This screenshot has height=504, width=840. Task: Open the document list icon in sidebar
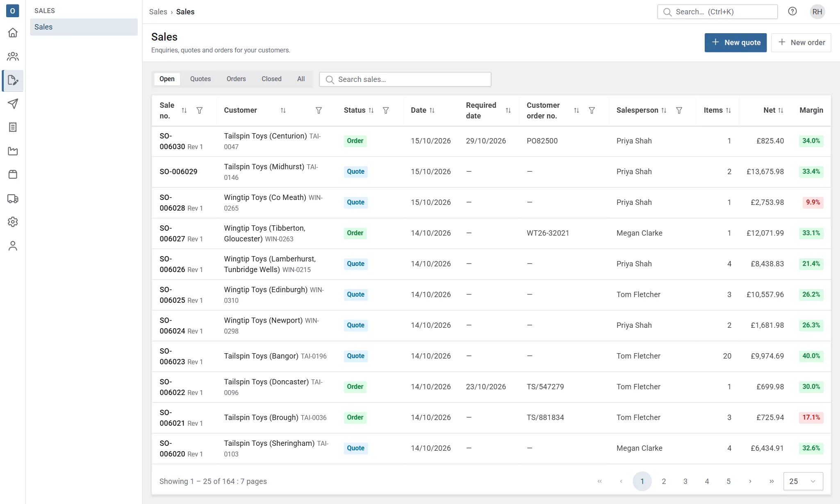pos(13,127)
